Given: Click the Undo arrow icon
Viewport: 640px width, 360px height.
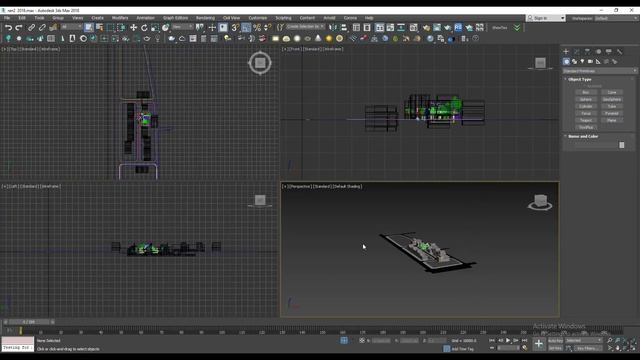Looking at the screenshot, I should point(8,28).
